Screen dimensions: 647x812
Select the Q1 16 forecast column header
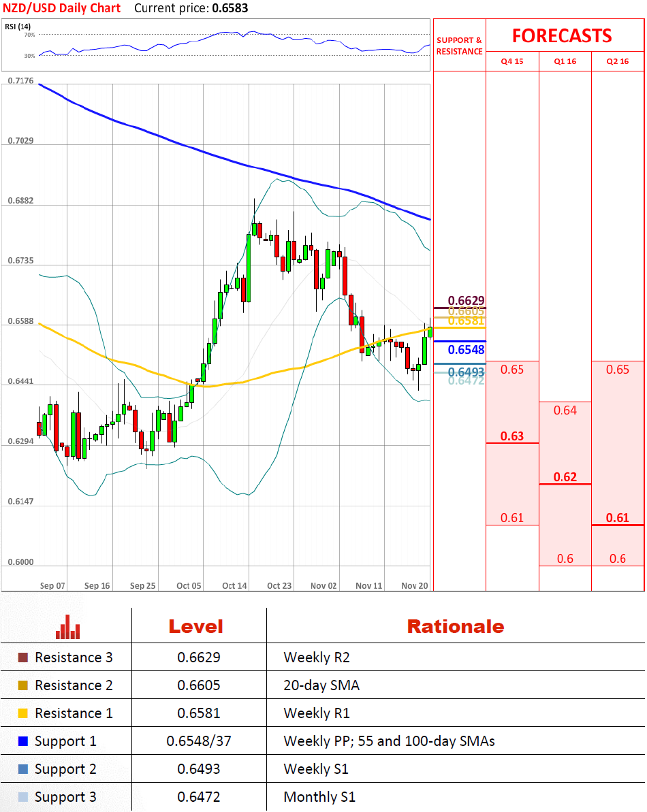click(x=565, y=61)
